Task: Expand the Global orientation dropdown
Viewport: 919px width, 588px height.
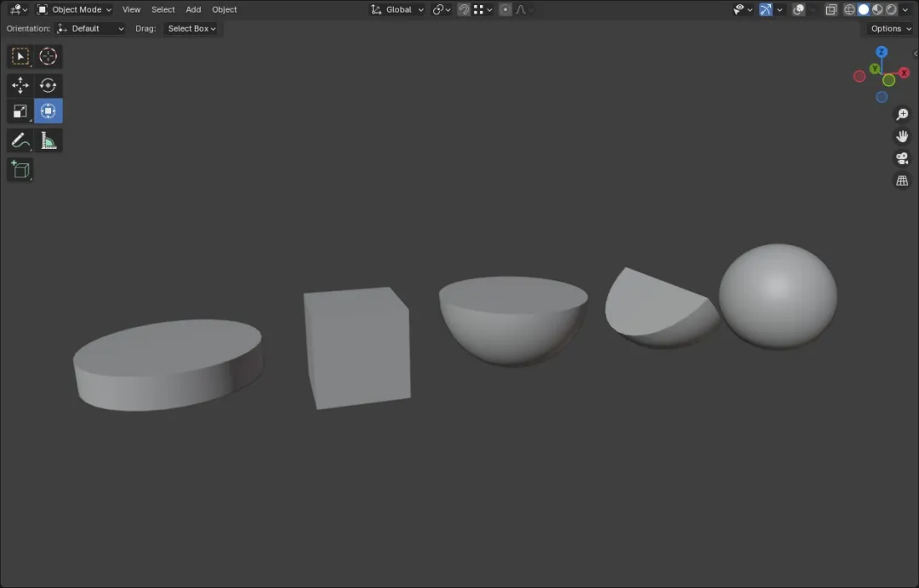Action: point(397,9)
